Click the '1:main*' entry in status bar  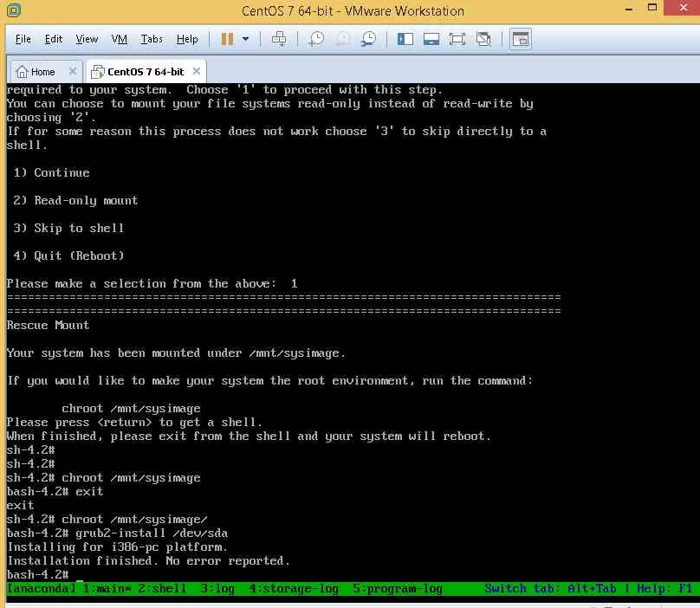pyautogui.click(x=107, y=588)
